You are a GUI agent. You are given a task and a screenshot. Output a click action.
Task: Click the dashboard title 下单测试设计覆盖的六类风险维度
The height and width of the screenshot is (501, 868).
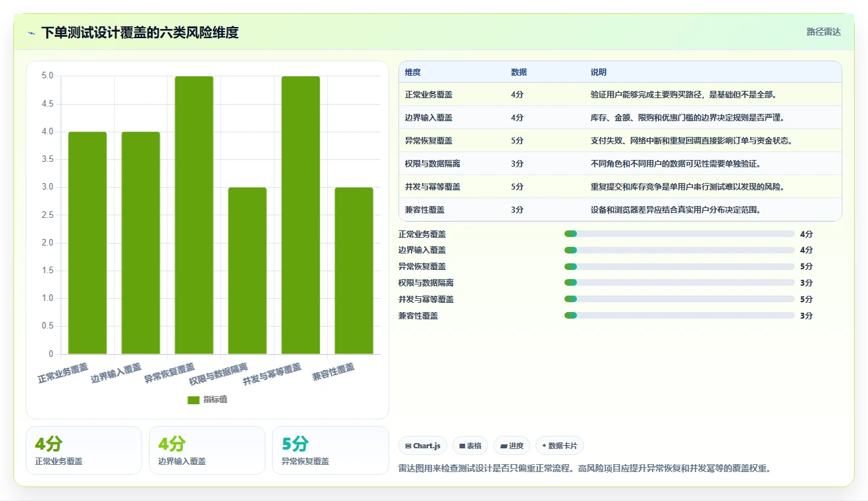point(140,32)
